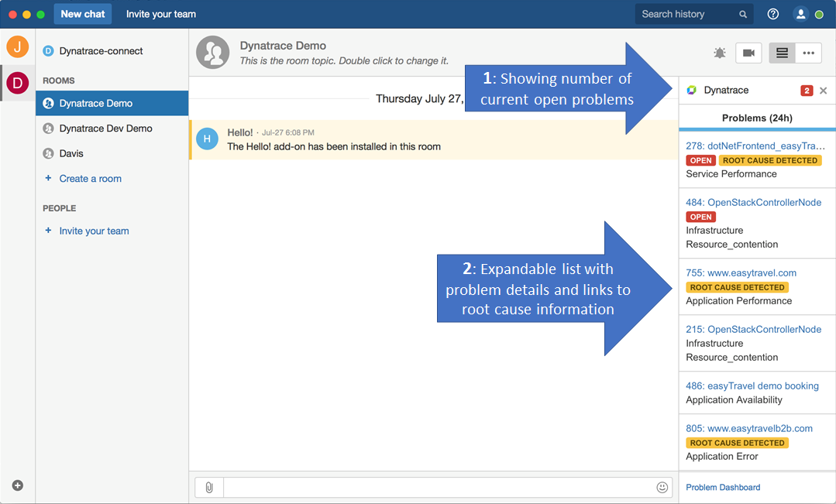The image size is (836, 504).
Task: Click the Jul-27 6:08 PM timestamp
Action: (288, 132)
